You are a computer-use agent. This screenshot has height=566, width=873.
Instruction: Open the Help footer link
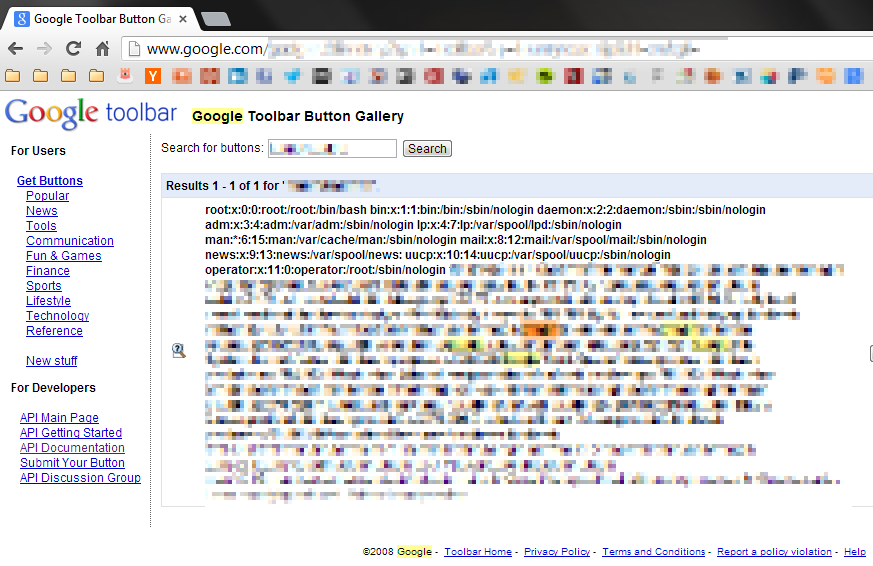pos(855,552)
